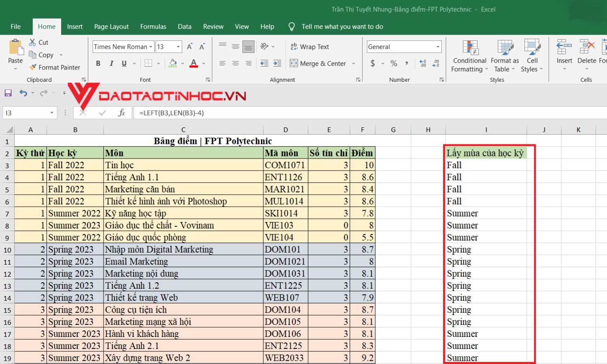Toggle underline formatting
Viewport: 607px width, 364px height.
tap(123, 63)
